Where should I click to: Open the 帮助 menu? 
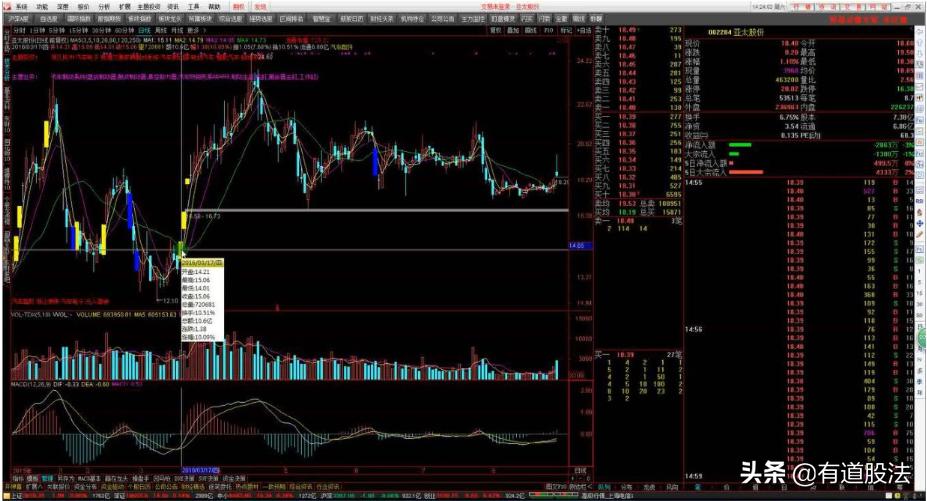click(214, 7)
